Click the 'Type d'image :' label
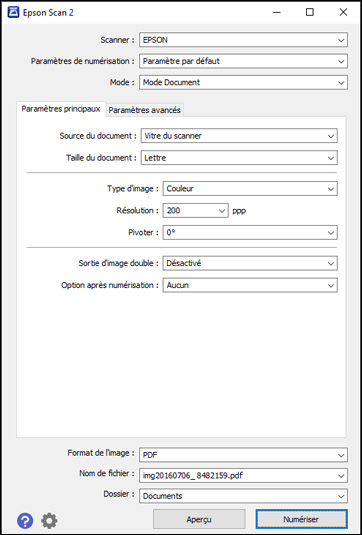The height and width of the screenshot is (535, 362). 133,189
